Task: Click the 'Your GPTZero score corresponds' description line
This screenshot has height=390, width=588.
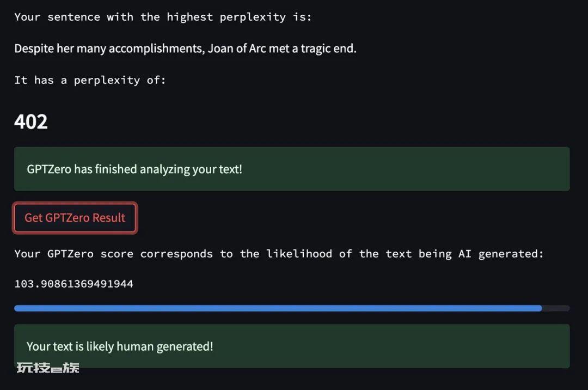Action: coord(279,254)
